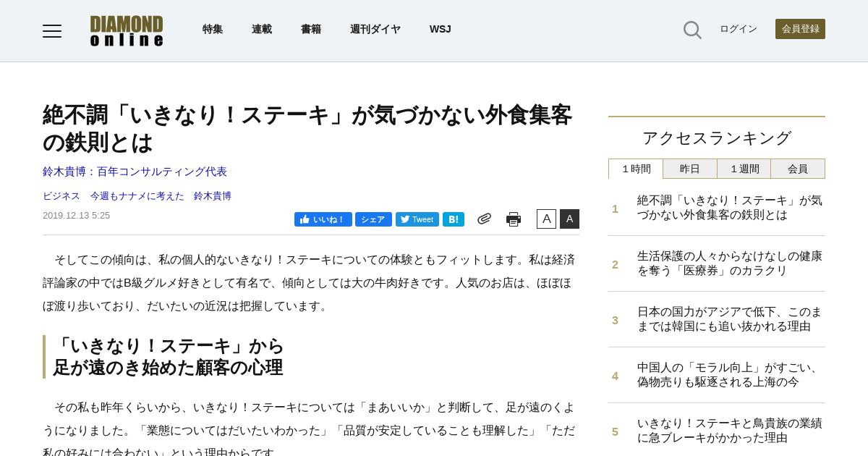Open 連載 menu
Viewport: 868px width, 456px height.
262,30
